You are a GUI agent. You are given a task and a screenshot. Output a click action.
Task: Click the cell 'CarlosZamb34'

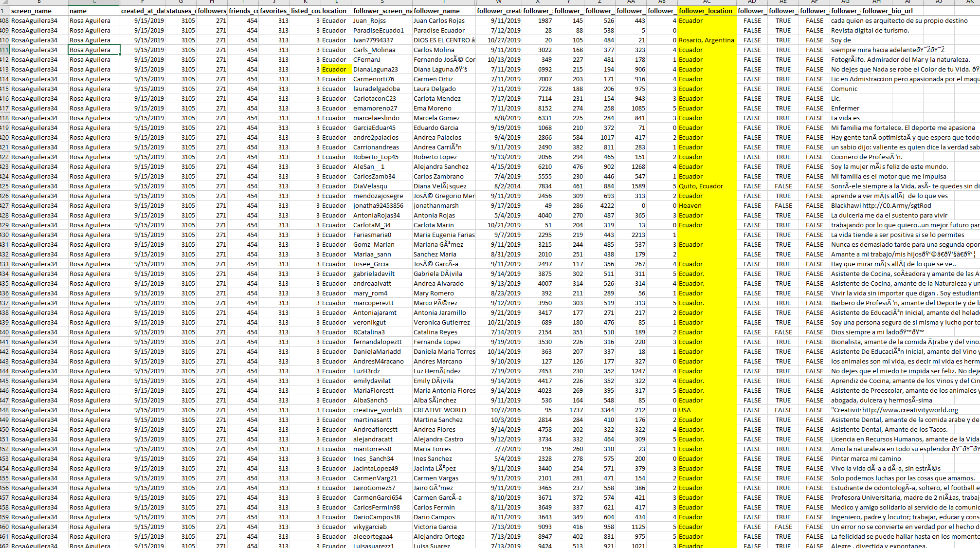point(382,176)
